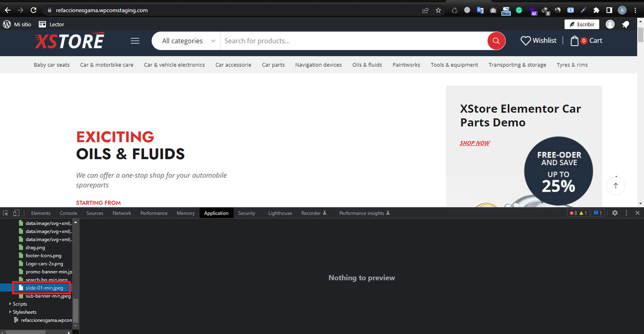Go to Transporting & storage category
The height and width of the screenshot is (334, 644).
517,65
